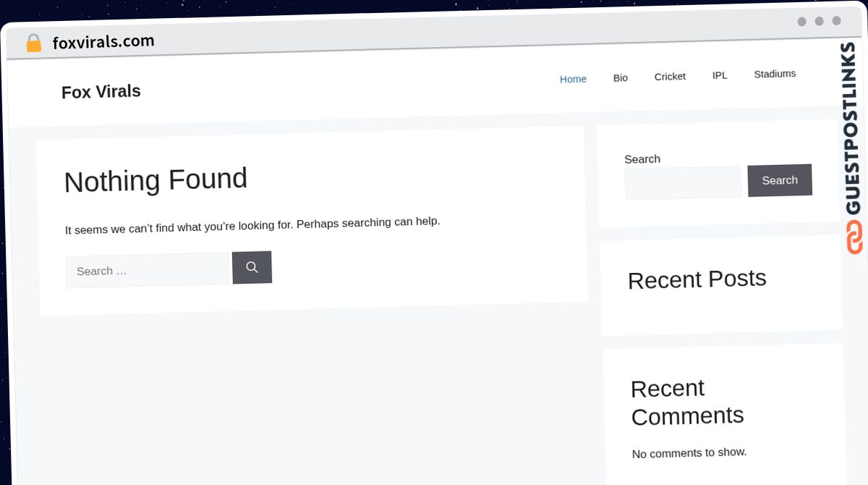Focus the 'Search …' field under Nothing Found
The width and height of the screenshot is (868, 485).
(x=148, y=270)
